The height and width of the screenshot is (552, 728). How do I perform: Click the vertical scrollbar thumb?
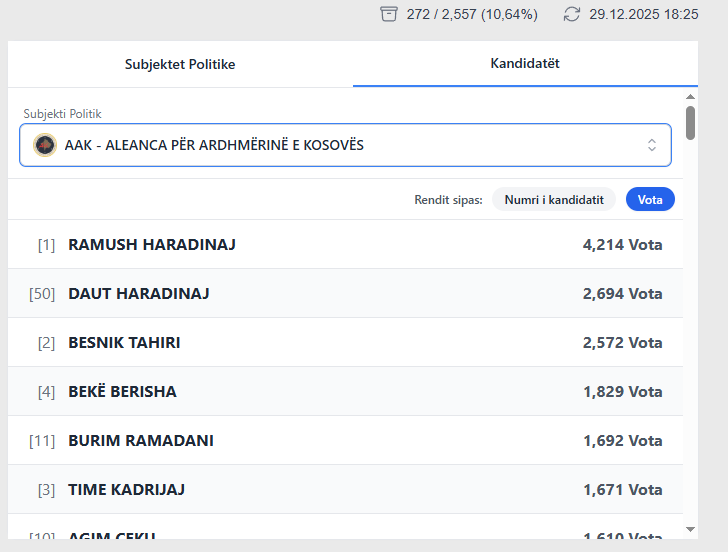tap(690, 122)
